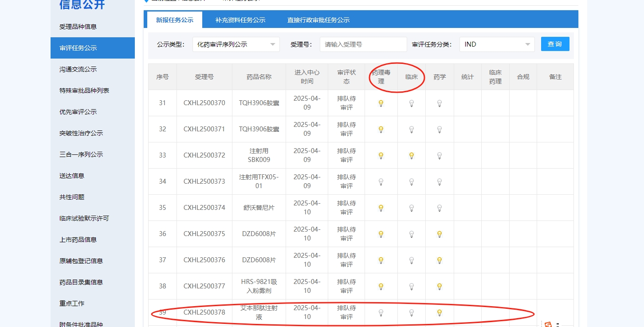Viewport: 644px width, 327px height.
Task: Click 药学 bulb icon for 注射用SBK009
Action: click(x=440, y=156)
